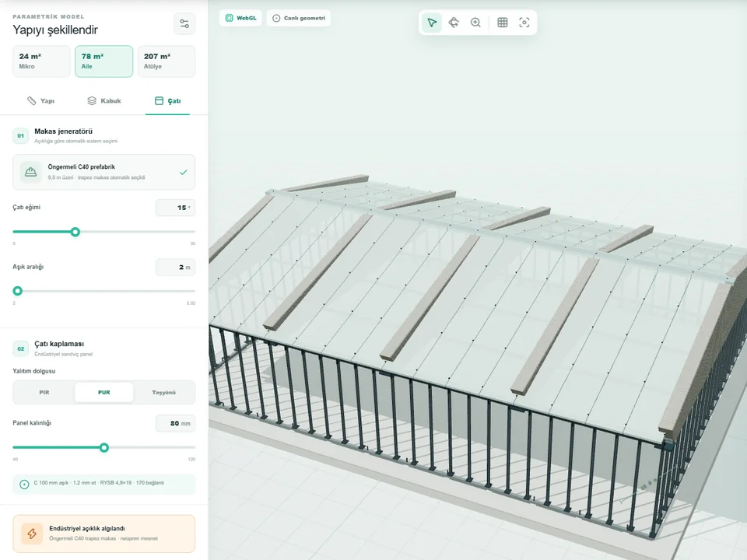The width and height of the screenshot is (747, 560).
Task: Switch to the Kabuk tab
Action: click(x=104, y=101)
